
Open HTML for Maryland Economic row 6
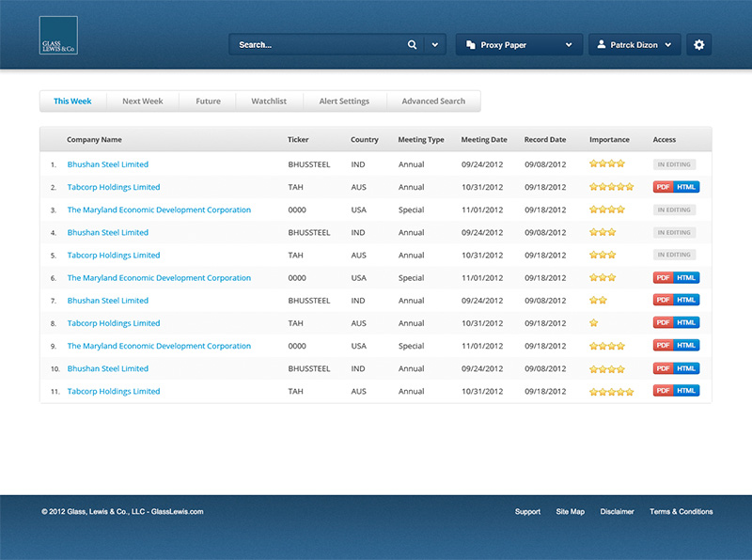click(687, 278)
